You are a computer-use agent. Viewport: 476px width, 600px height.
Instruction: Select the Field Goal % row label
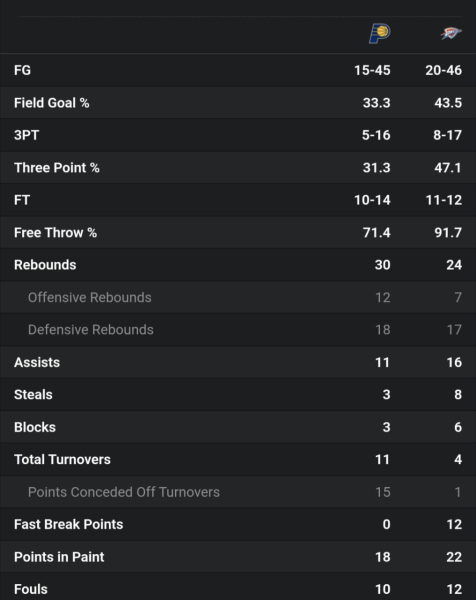(x=52, y=103)
